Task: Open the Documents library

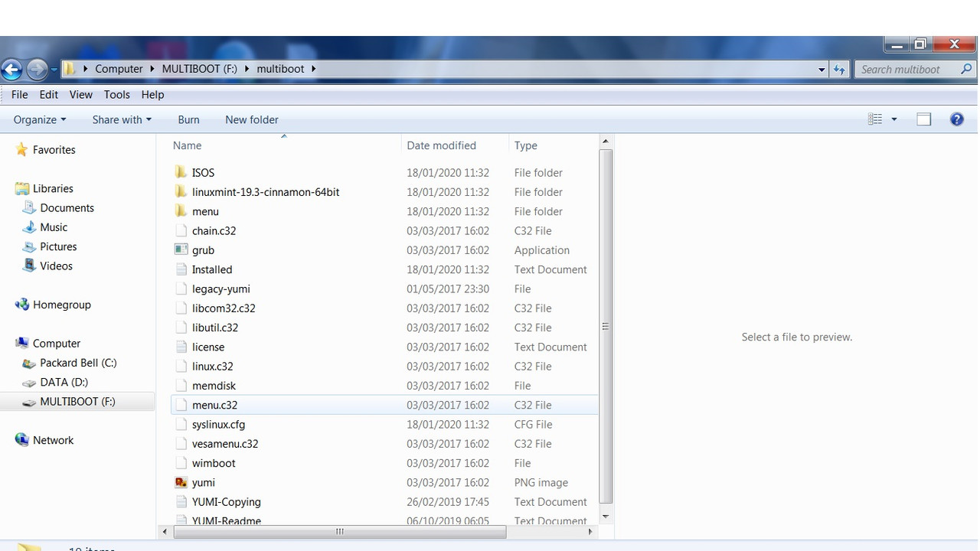Action: coord(67,208)
